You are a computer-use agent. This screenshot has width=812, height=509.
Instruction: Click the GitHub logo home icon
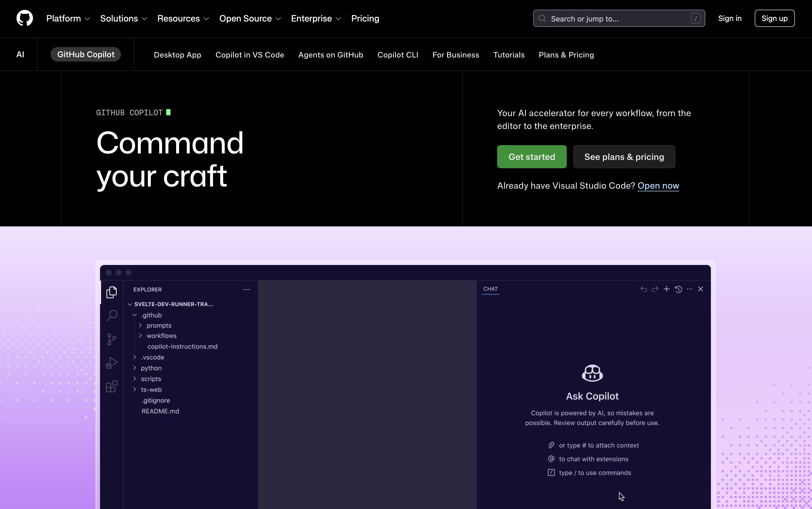tap(24, 18)
